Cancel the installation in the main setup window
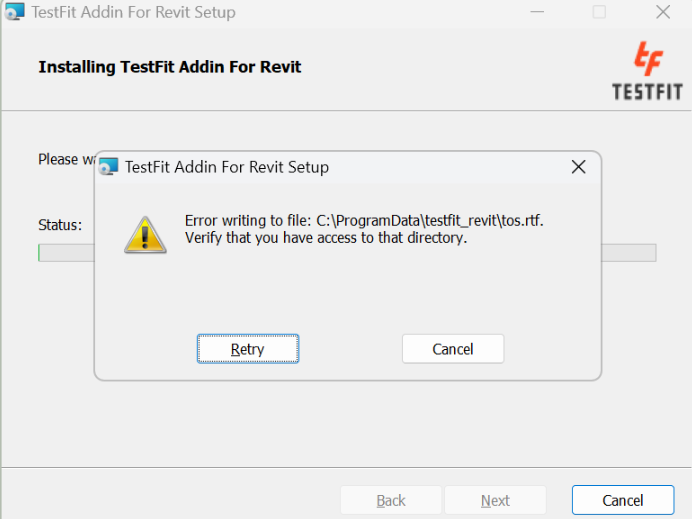This screenshot has width=692, height=519. [x=623, y=500]
